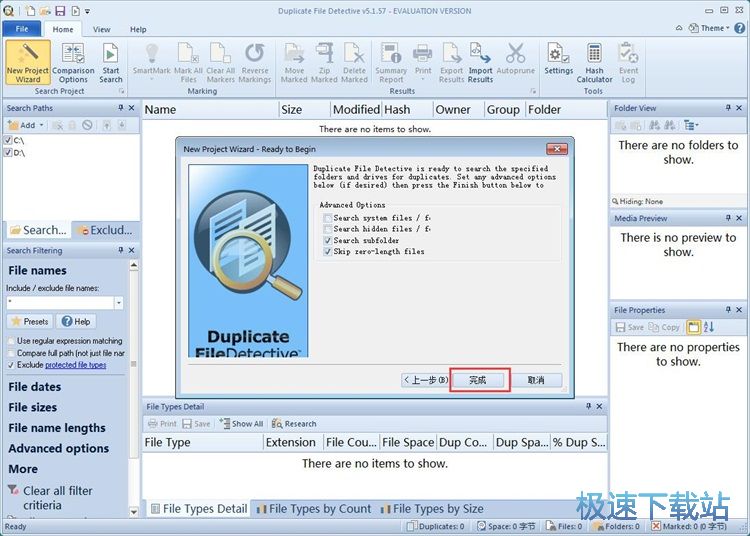Open the Hash Calculator

594,62
